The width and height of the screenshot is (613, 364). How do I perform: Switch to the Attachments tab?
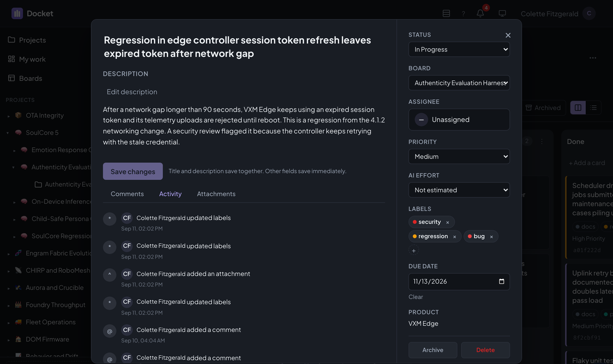pyautogui.click(x=216, y=194)
